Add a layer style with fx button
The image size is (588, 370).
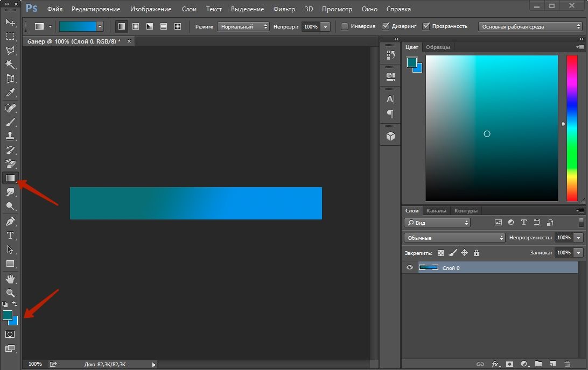tap(496, 364)
